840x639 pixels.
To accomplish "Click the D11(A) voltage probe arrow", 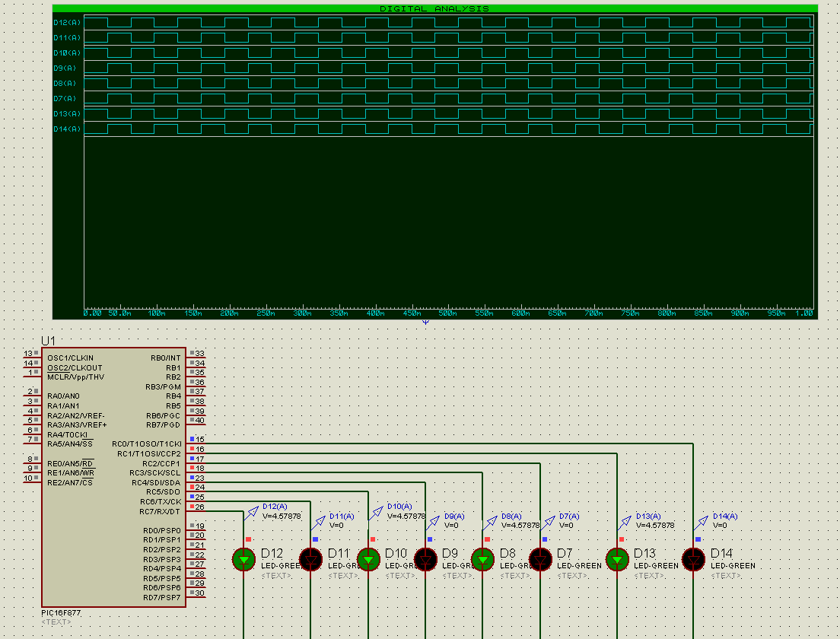I will pos(318,523).
